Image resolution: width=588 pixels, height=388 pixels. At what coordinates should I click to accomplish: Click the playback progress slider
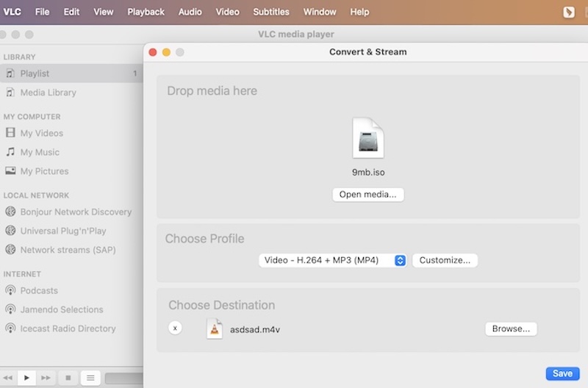[x=123, y=378]
